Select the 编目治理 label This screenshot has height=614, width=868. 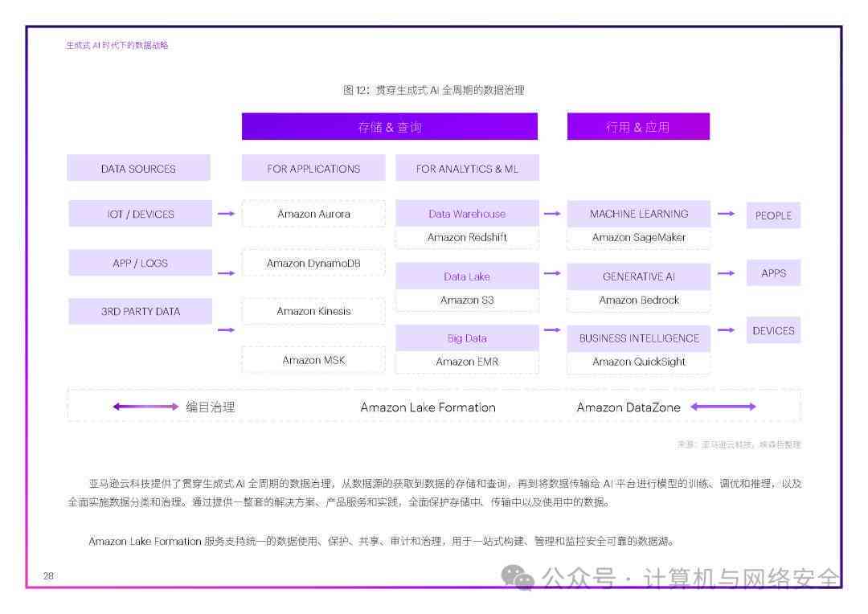pyautogui.click(x=211, y=407)
